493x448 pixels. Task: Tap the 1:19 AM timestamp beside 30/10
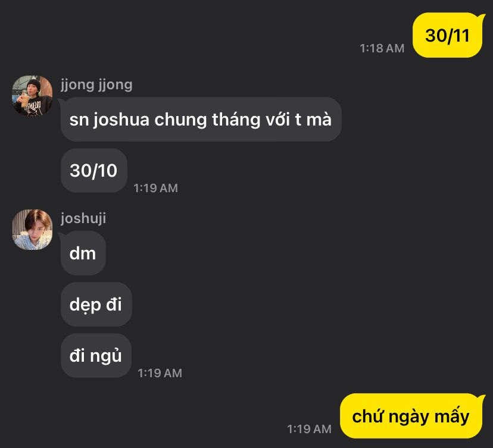[155, 188]
